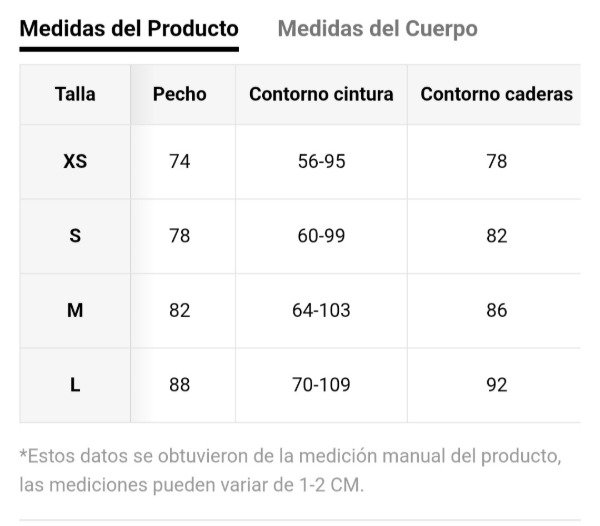Click the 70-109 waist measurement cell
Viewport: 600px width, 526px height.
(321, 385)
